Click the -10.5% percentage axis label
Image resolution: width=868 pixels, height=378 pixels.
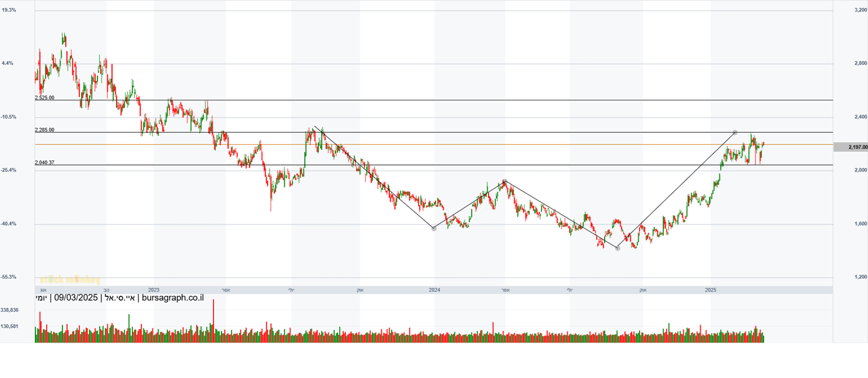(x=9, y=117)
